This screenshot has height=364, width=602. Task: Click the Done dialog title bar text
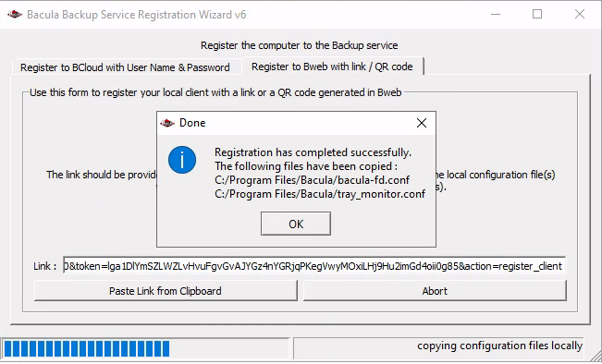pyautogui.click(x=192, y=123)
